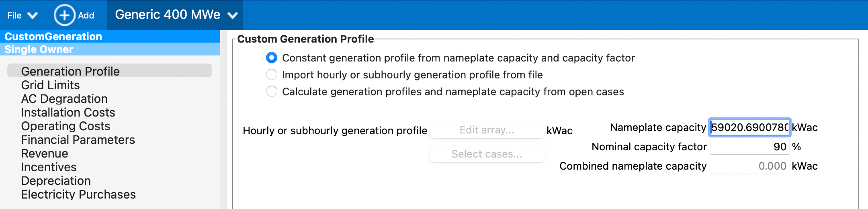The width and height of the screenshot is (868, 209).
Task: Click the Combined nameplate capacity field
Action: [x=749, y=166]
